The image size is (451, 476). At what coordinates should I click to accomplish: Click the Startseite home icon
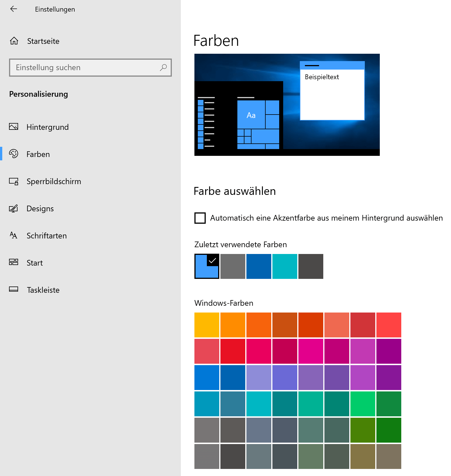(14, 41)
